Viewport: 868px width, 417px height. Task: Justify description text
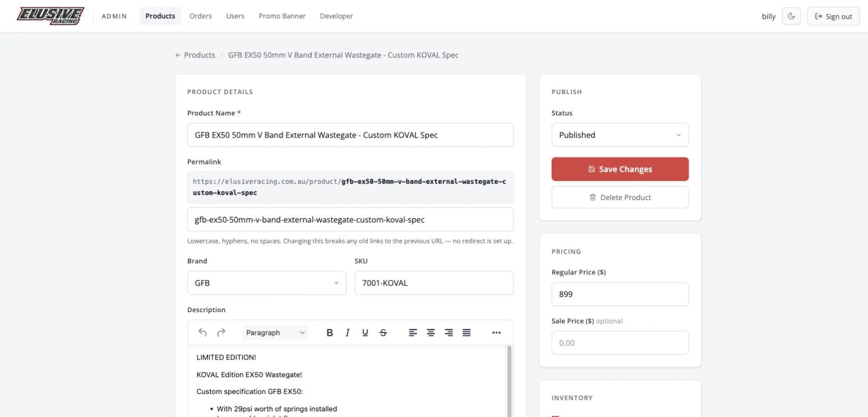[x=467, y=332]
